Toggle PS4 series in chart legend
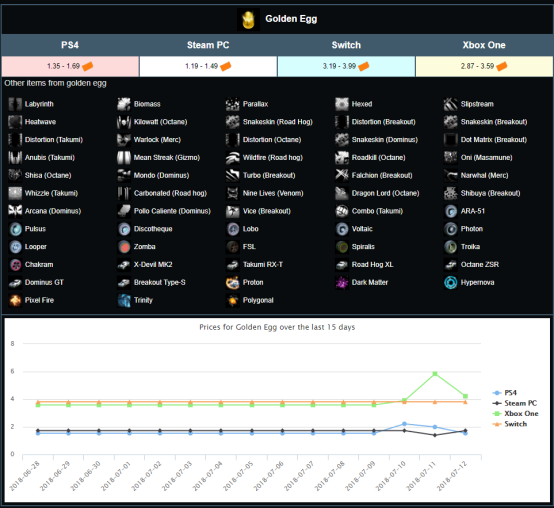The width and height of the screenshot is (554, 508). (x=505, y=392)
